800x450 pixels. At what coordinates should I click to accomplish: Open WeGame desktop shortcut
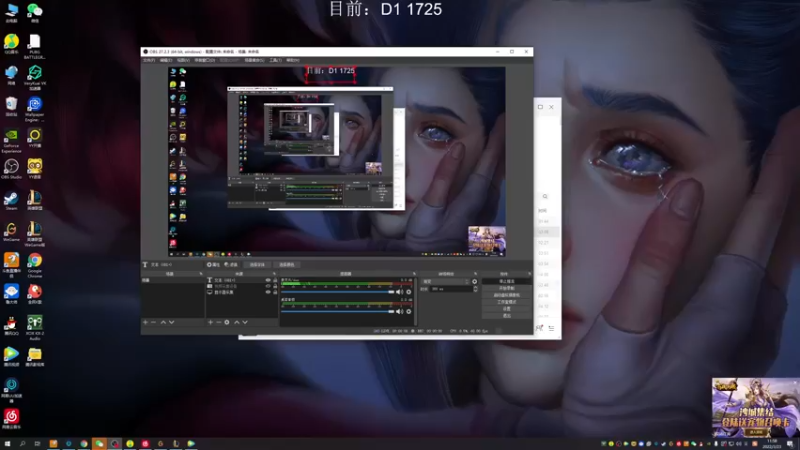pos(11,231)
